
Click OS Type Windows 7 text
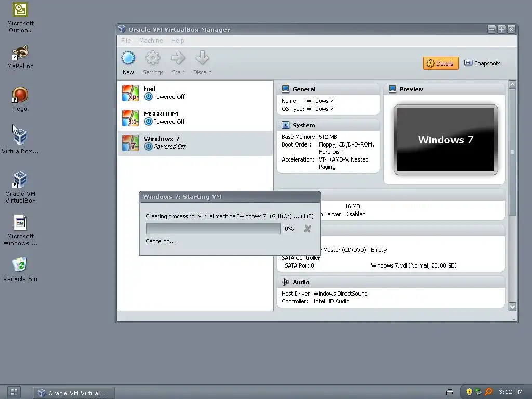pyautogui.click(x=308, y=109)
